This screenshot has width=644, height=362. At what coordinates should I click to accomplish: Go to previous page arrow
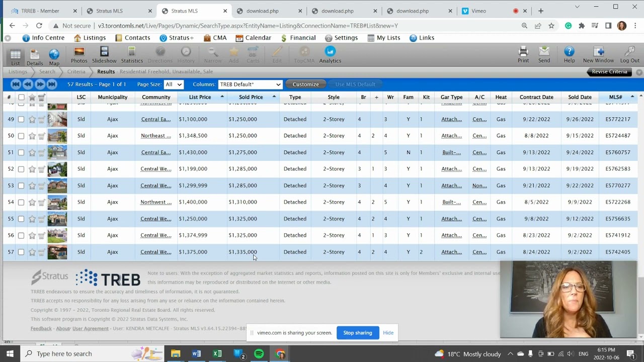[28, 84]
